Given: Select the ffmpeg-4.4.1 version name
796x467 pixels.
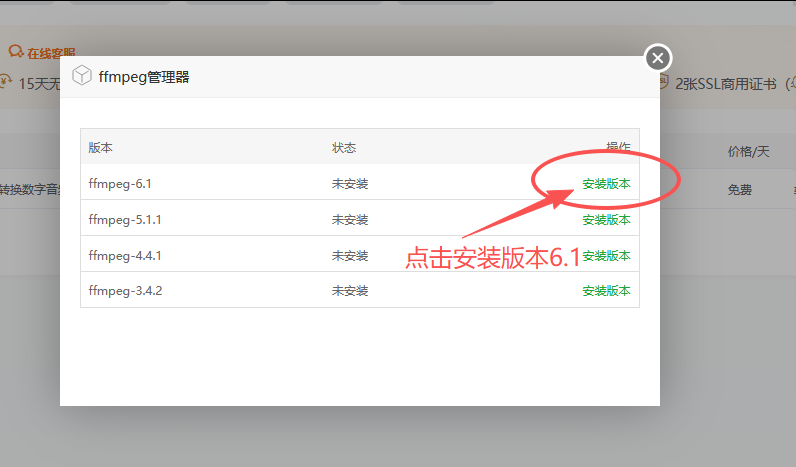Looking at the screenshot, I should pyautogui.click(x=125, y=256).
